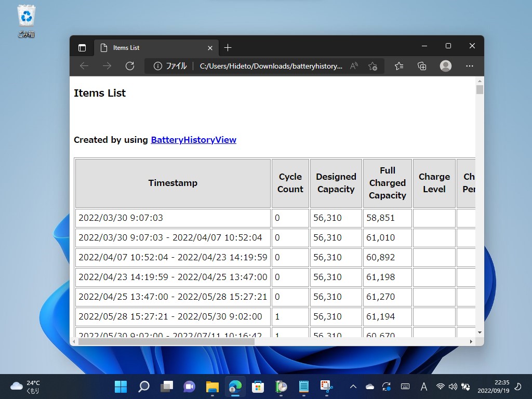Activate the Read Aloud icon
The image size is (532, 399).
354,66
